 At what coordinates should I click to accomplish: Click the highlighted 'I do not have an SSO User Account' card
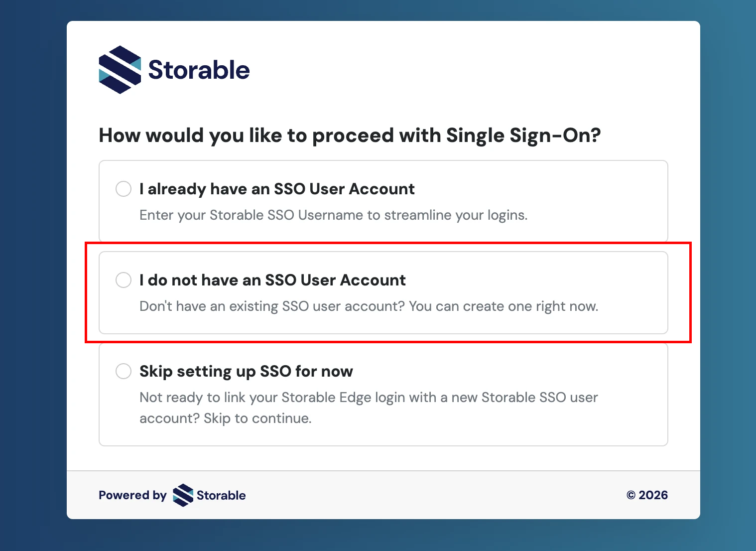click(383, 292)
